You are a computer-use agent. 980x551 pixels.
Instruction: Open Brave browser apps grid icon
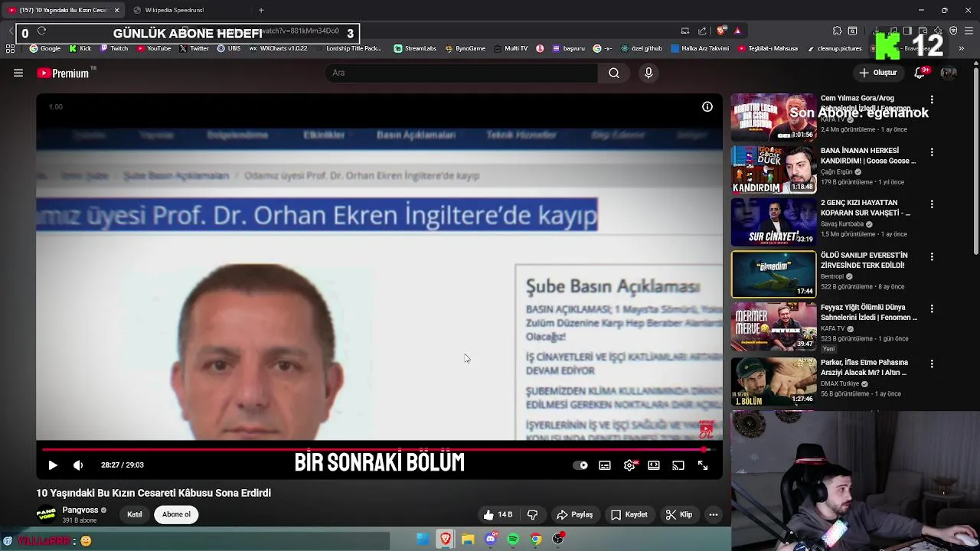coord(10,48)
